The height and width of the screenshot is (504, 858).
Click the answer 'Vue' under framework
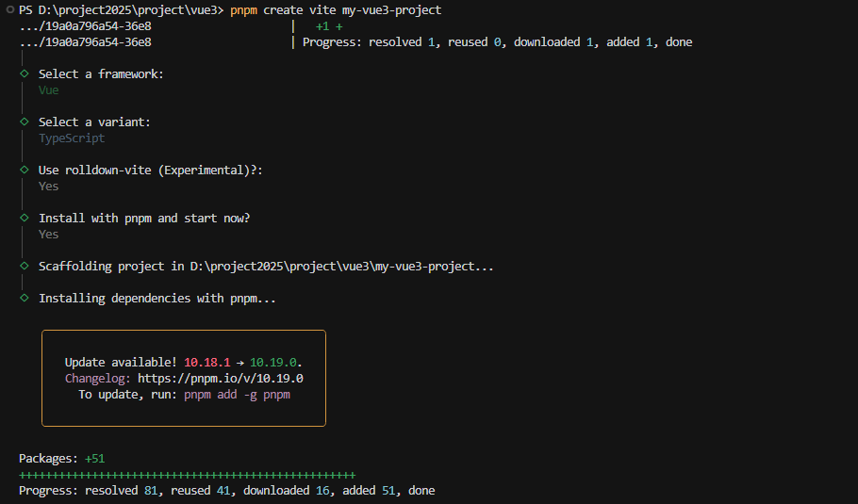[x=49, y=90]
